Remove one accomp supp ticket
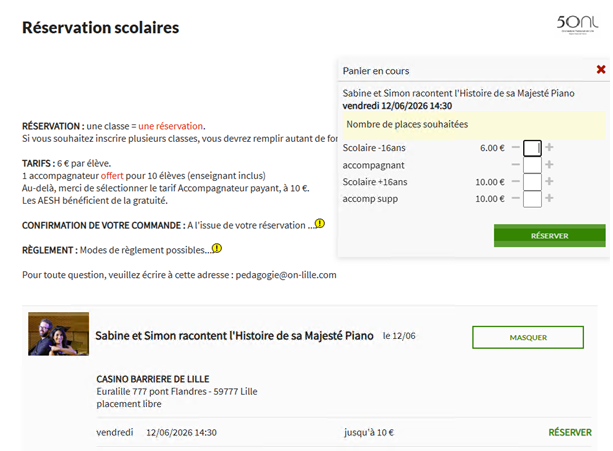 (516, 199)
